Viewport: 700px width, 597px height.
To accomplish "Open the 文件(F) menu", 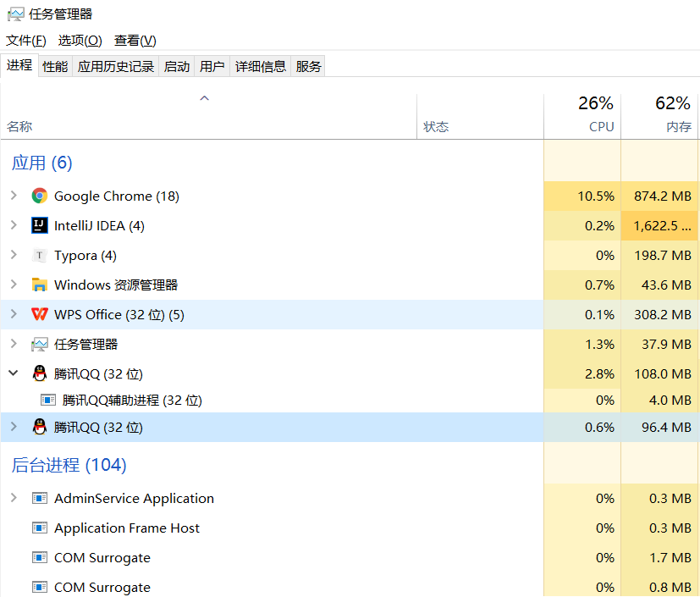I will click(26, 41).
